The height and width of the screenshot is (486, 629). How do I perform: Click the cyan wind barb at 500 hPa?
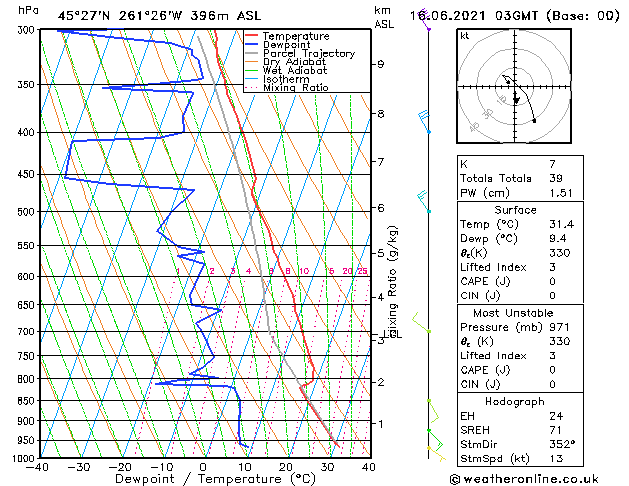click(x=424, y=202)
